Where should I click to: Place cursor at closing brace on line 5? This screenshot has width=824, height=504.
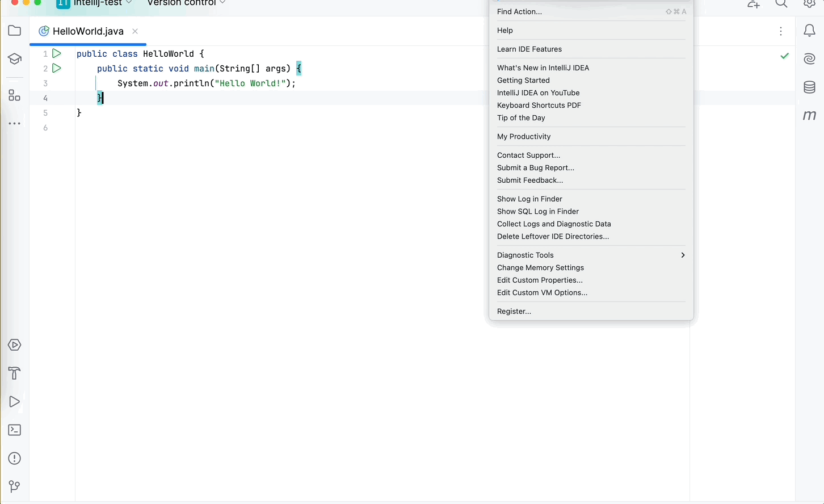(x=79, y=113)
